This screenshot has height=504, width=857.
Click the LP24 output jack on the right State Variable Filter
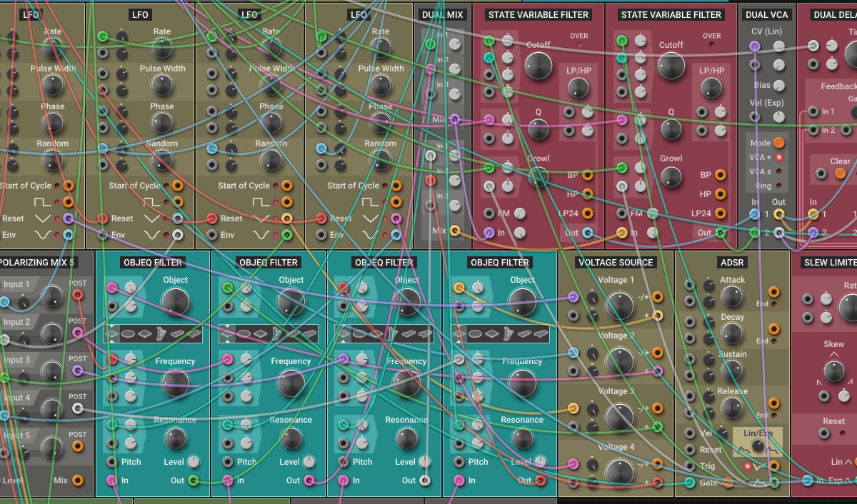click(x=721, y=213)
